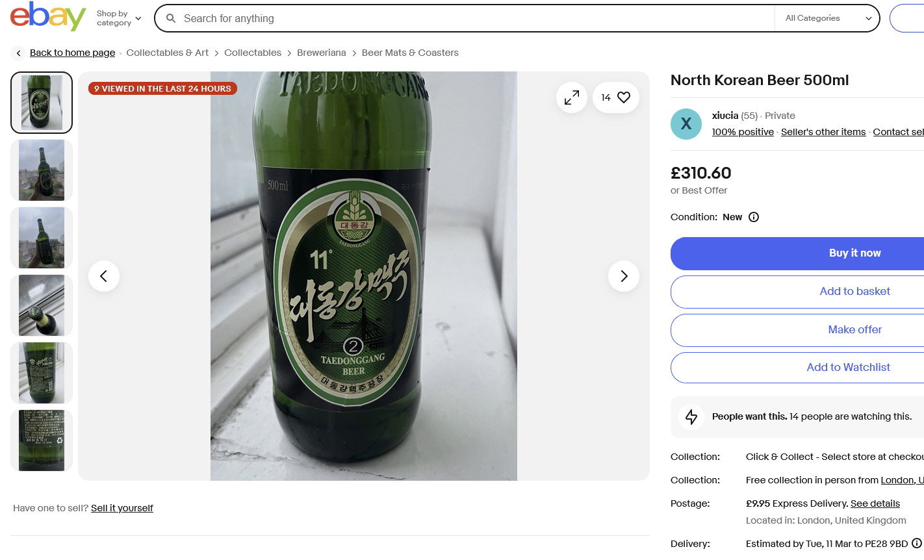Screen dimensions: 924x560
Task: Open condition info icon next to New
Action: [x=754, y=217]
